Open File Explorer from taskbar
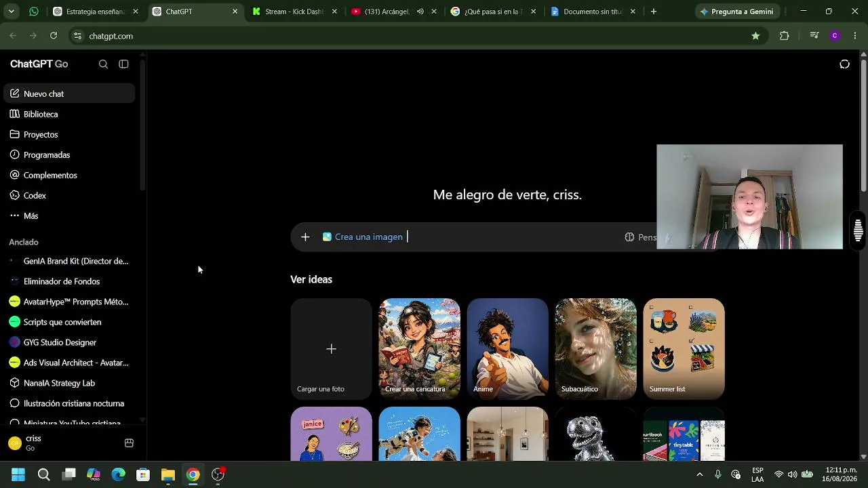This screenshot has width=868, height=488. [x=168, y=474]
